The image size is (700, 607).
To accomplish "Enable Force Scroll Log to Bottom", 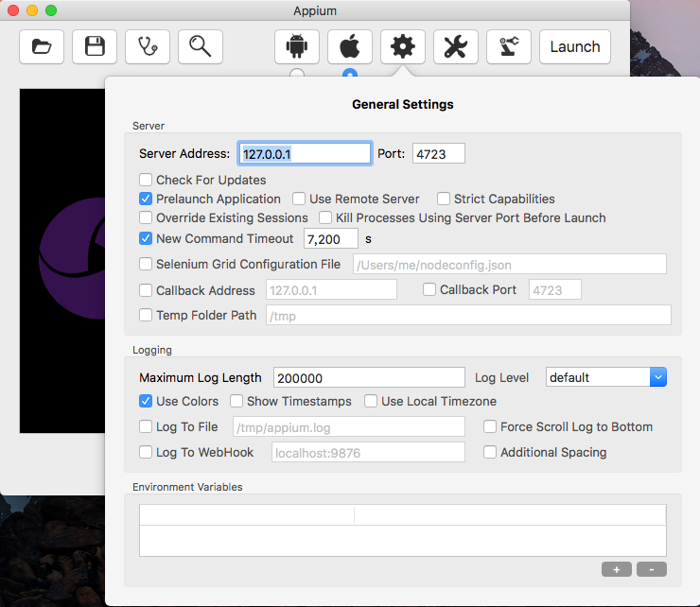I will click(x=490, y=426).
